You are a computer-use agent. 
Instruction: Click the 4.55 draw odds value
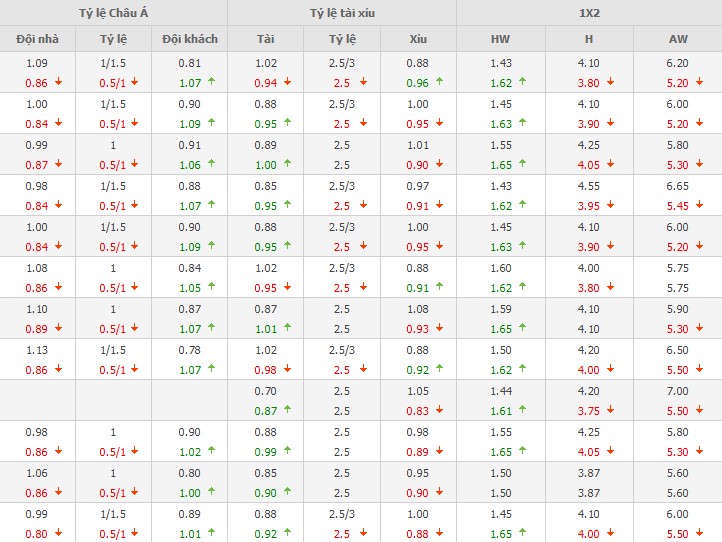coord(589,185)
